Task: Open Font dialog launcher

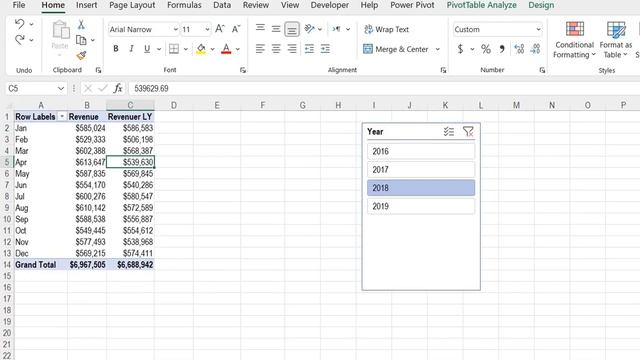Action: [242, 70]
